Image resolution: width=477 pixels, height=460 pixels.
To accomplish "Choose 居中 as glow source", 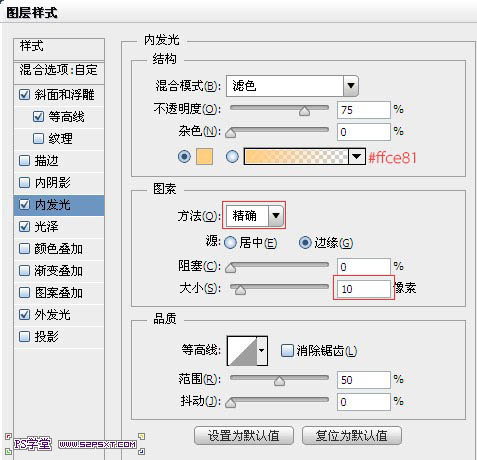I will pyautogui.click(x=230, y=243).
